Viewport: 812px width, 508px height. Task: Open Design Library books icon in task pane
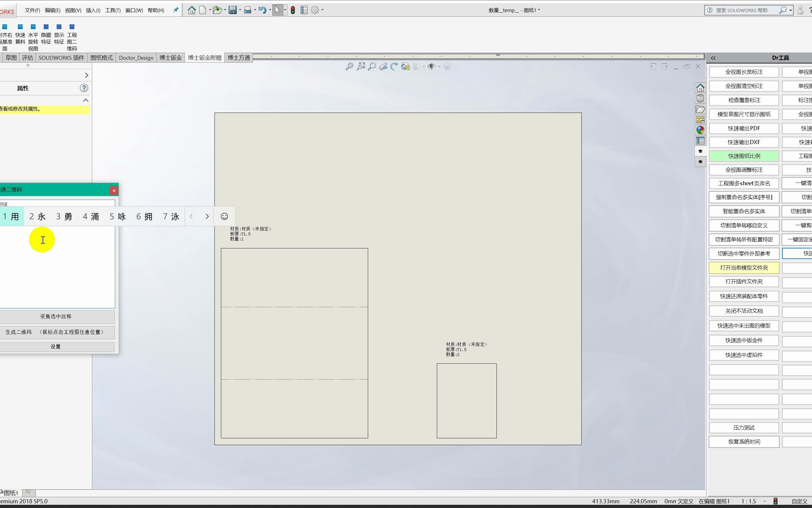click(x=700, y=98)
